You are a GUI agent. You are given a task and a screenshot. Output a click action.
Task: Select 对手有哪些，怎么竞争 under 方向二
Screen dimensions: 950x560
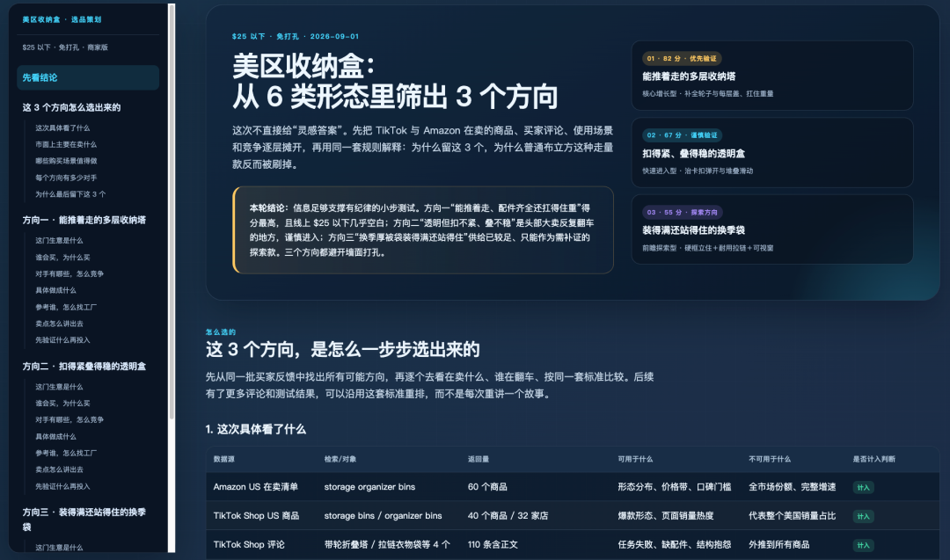[69, 419]
